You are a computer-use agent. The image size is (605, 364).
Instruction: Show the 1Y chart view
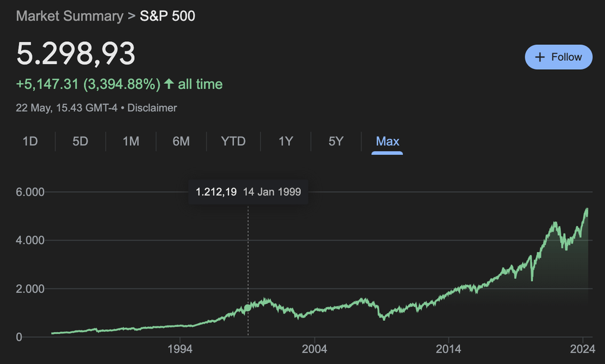[285, 141]
